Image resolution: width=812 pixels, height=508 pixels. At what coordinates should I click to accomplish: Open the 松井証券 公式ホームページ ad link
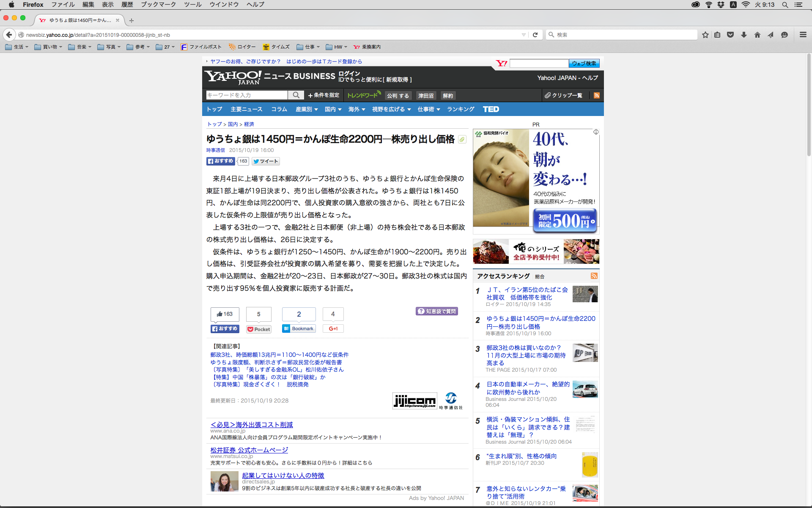pos(249,450)
